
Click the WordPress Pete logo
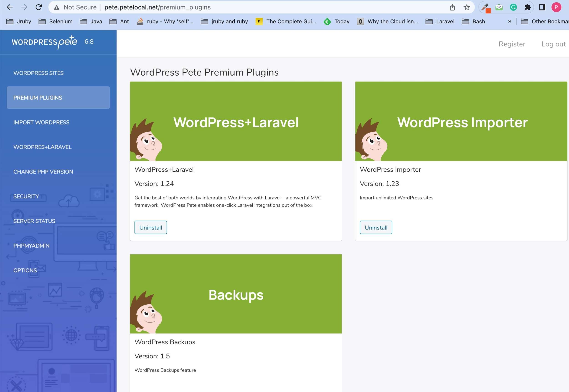click(44, 42)
